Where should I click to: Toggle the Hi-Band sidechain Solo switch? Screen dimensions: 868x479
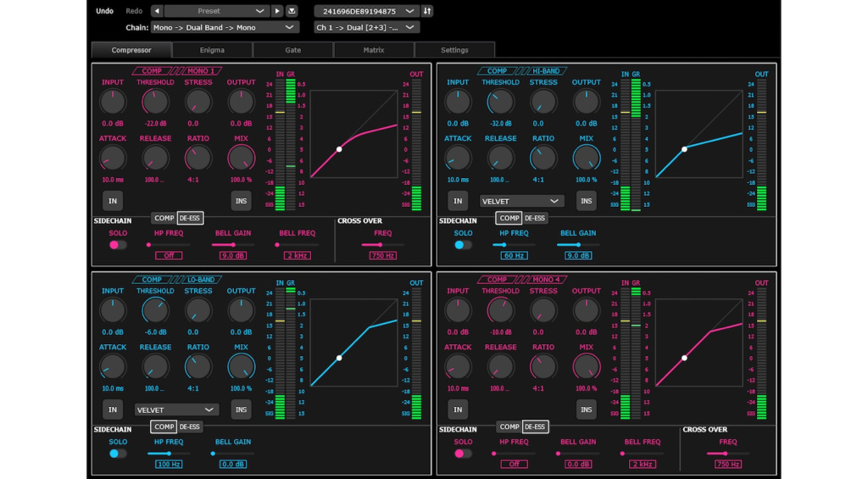coord(463,245)
